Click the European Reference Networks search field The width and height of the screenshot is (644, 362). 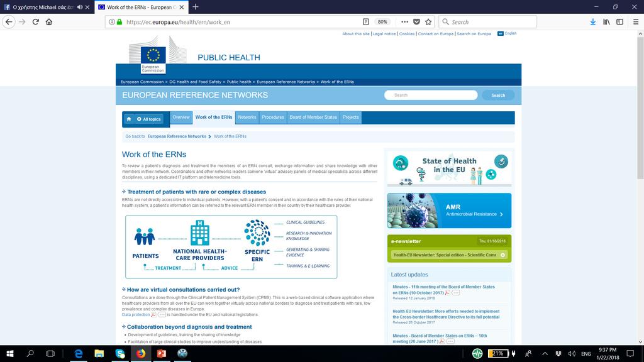[x=431, y=96]
